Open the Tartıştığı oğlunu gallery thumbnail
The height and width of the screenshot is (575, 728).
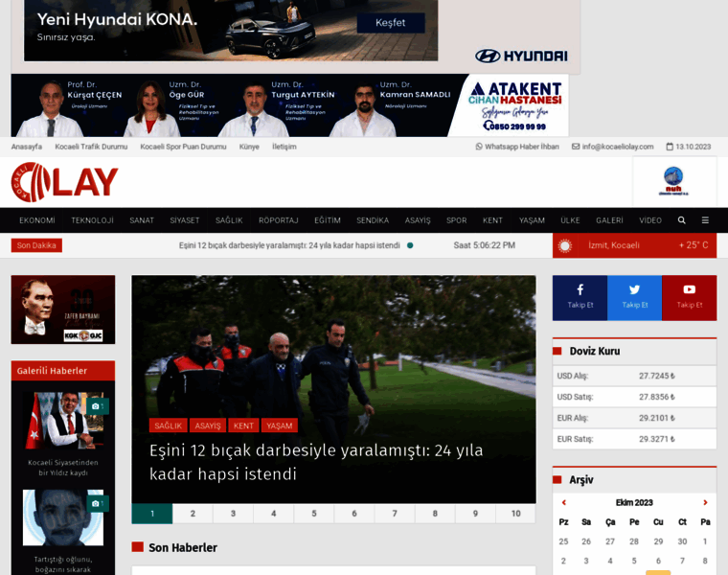63,517
